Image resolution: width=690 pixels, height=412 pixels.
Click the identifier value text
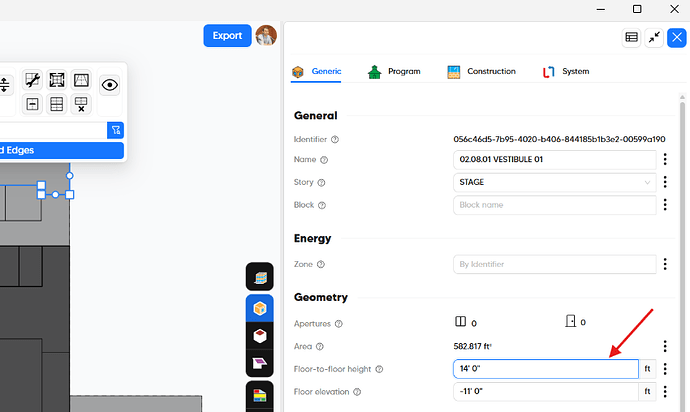tap(559, 140)
